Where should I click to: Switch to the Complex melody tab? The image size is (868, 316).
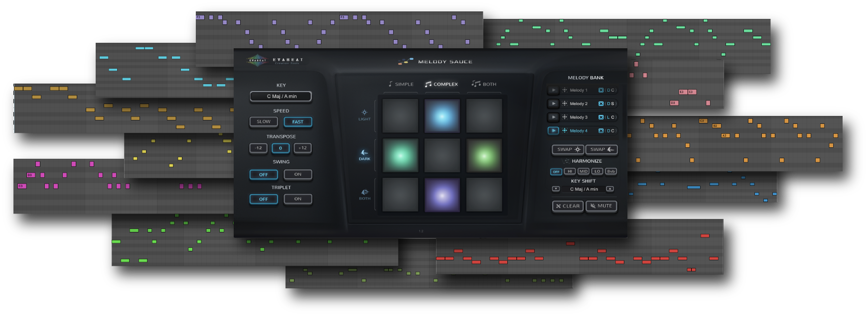(x=441, y=84)
